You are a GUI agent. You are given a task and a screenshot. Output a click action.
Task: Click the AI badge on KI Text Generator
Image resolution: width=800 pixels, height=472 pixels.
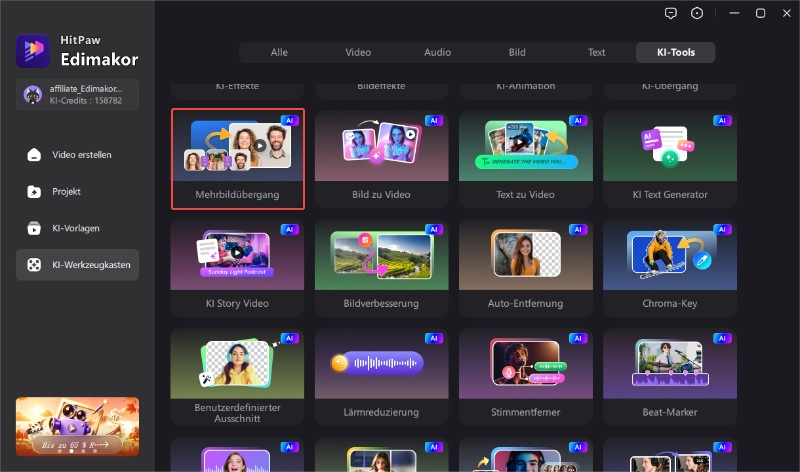pos(722,120)
